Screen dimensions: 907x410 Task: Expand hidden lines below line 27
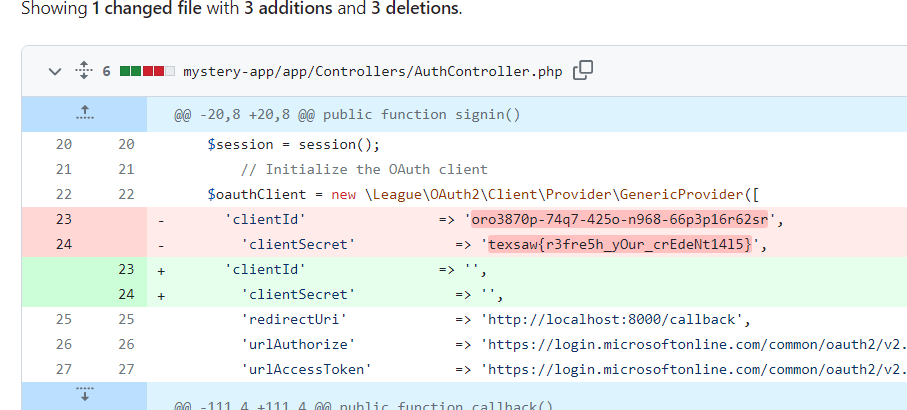[x=84, y=395]
